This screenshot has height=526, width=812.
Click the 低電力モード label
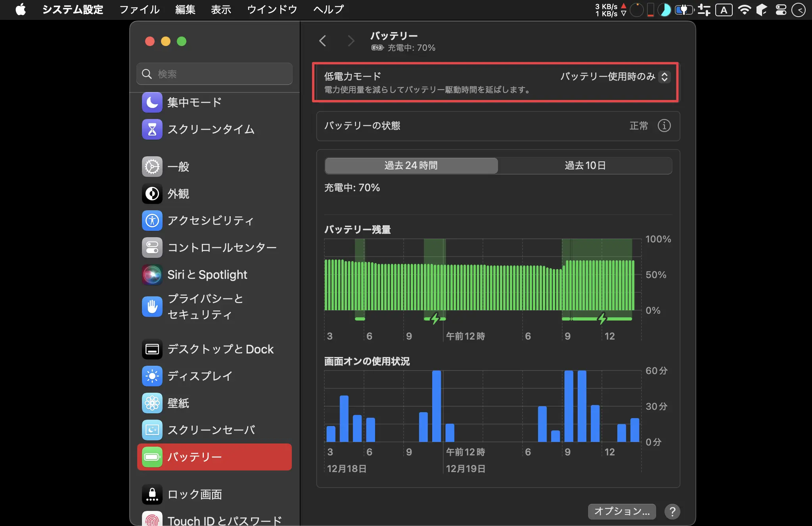pos(352,76)
